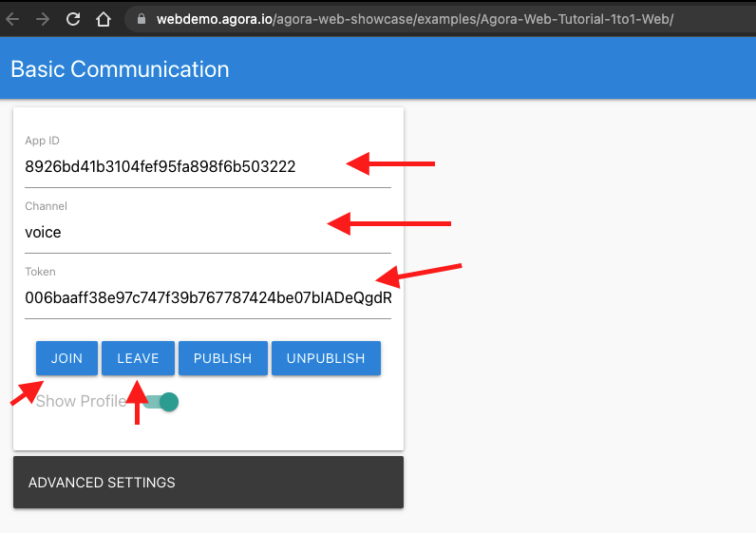Click the browser back arrow
Image resolution: width=756 pixels, height=533 pixels.
click(x=12, y=19)
